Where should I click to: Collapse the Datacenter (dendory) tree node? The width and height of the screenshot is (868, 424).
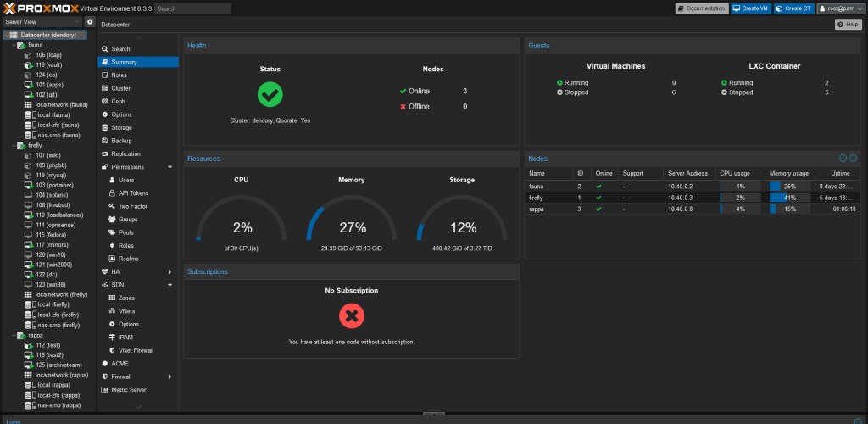(x=6, y=35)
